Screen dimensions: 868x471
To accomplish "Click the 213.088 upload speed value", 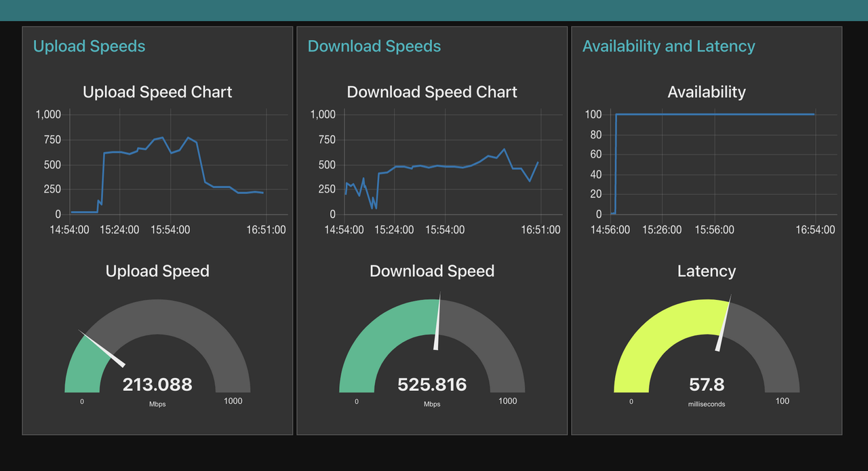I will click(157, 385).
